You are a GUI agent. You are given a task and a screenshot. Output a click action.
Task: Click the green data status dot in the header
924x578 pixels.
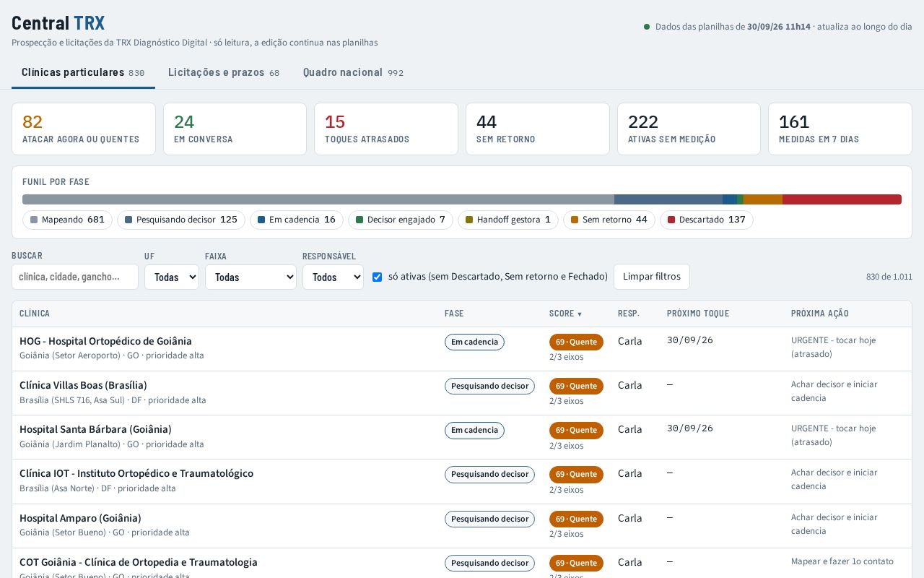pyautogui.click(x=647, y=27)
